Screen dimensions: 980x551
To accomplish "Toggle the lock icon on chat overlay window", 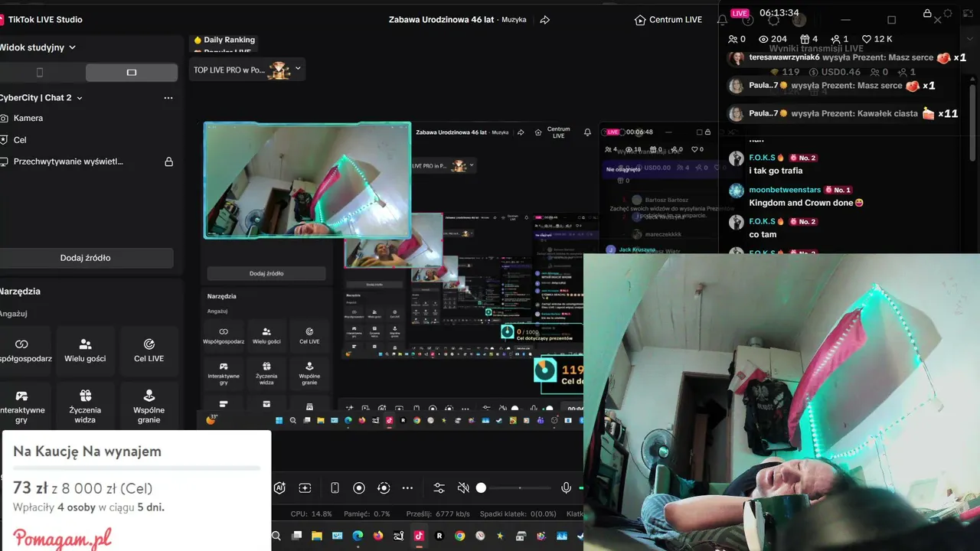I will point(927,14).
